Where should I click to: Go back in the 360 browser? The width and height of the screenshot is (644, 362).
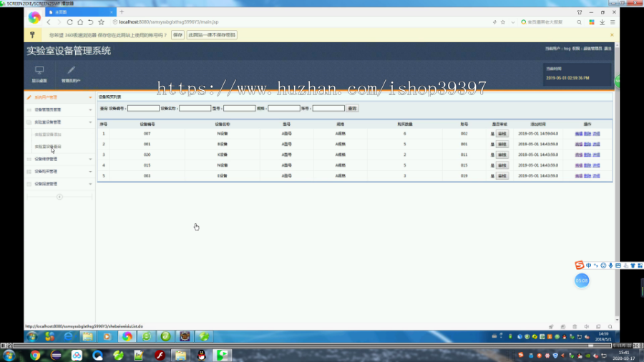coord(49,22)
